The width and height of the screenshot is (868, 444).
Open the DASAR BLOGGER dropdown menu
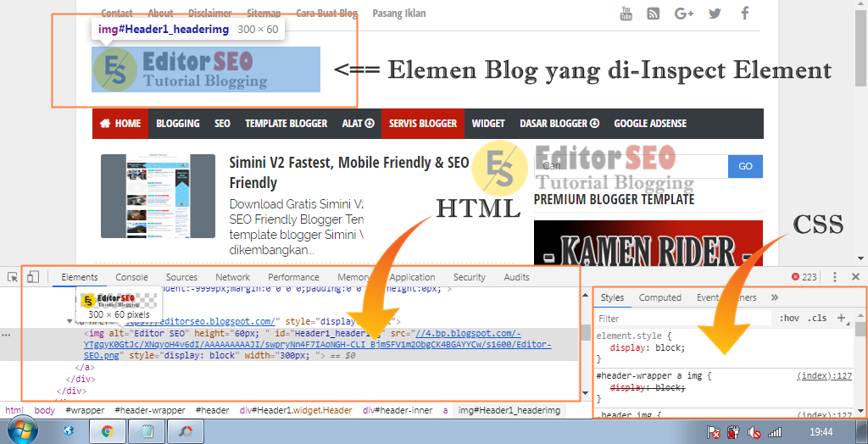[559, 124]
